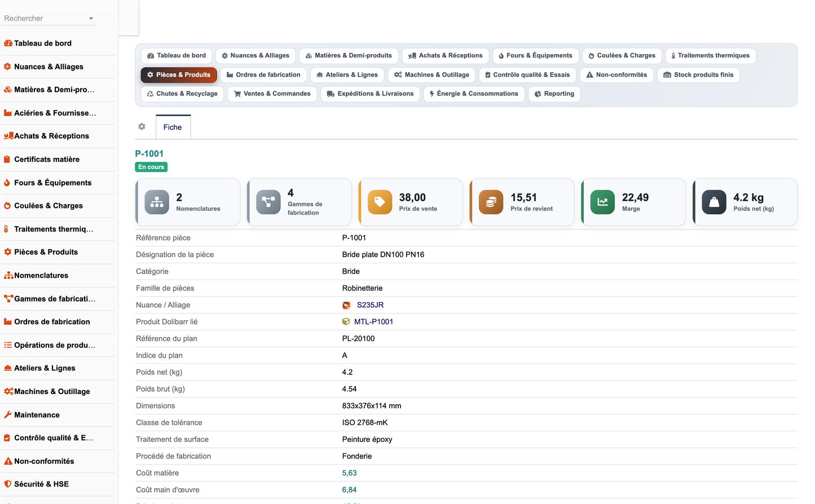Click Contrôle qualité & E… sidebar icon
Viewport: 815px width, 504px height.
coord(7,438)
